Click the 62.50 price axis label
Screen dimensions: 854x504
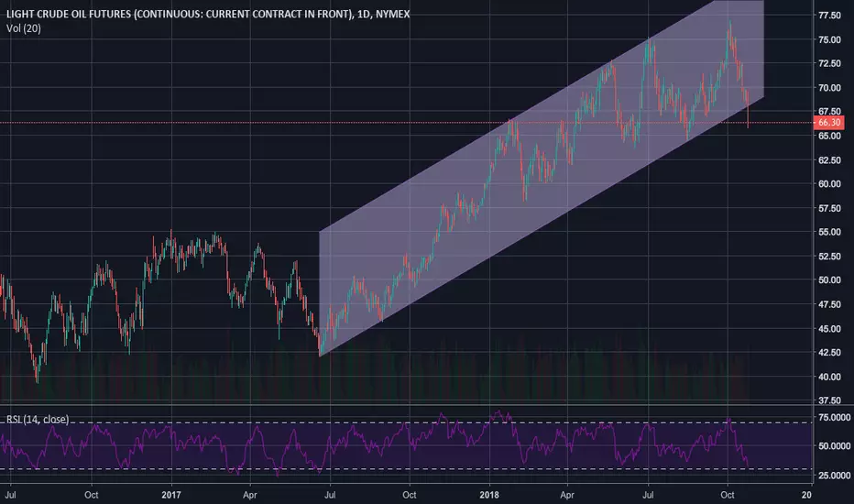tap(829, 159)
